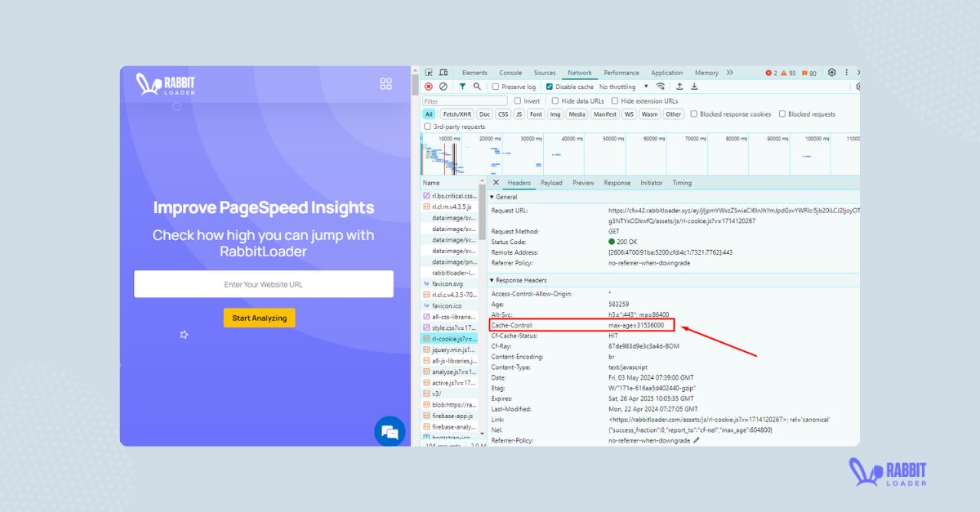The height and width of the screenshot is (512, 980).
Task: Click the Start Analyzing button
Action: coord(259,318)
